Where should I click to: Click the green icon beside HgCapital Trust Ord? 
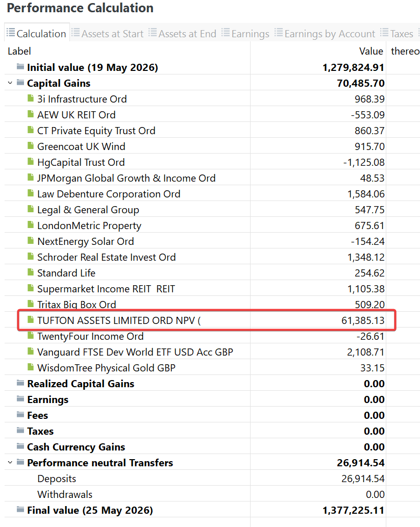click(x=31, y=161)
